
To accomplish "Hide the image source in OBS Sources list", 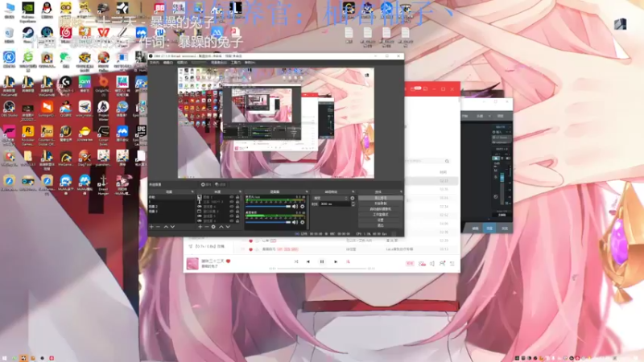I will [232, 197].
